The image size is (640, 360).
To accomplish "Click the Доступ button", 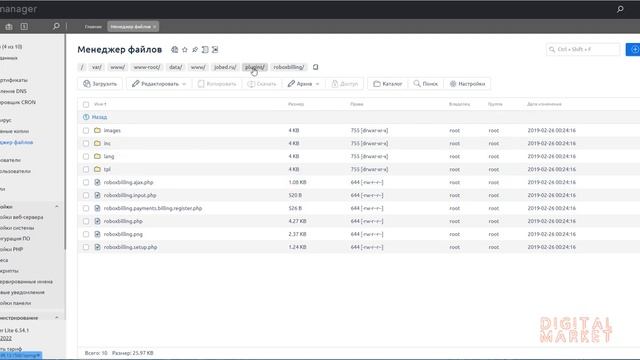I will coord(345,84).
